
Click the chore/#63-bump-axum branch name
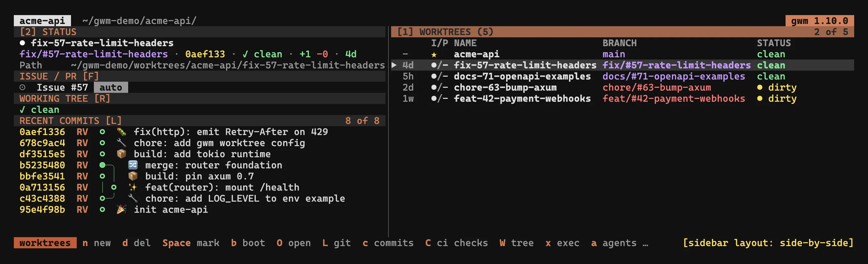[657, 88]
